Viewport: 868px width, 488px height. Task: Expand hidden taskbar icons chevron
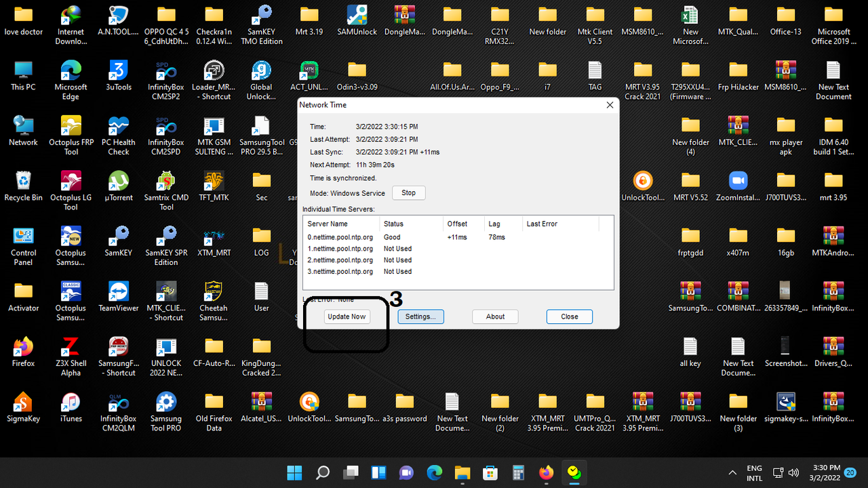[732, 472]
